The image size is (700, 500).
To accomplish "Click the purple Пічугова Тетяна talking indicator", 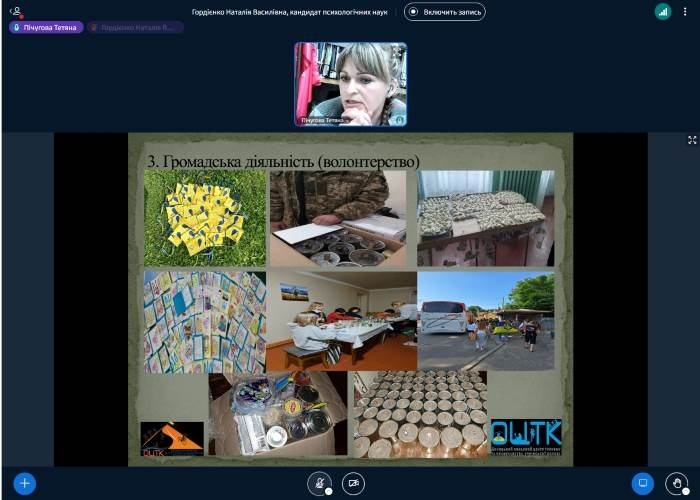I will (x=46, y=28).
